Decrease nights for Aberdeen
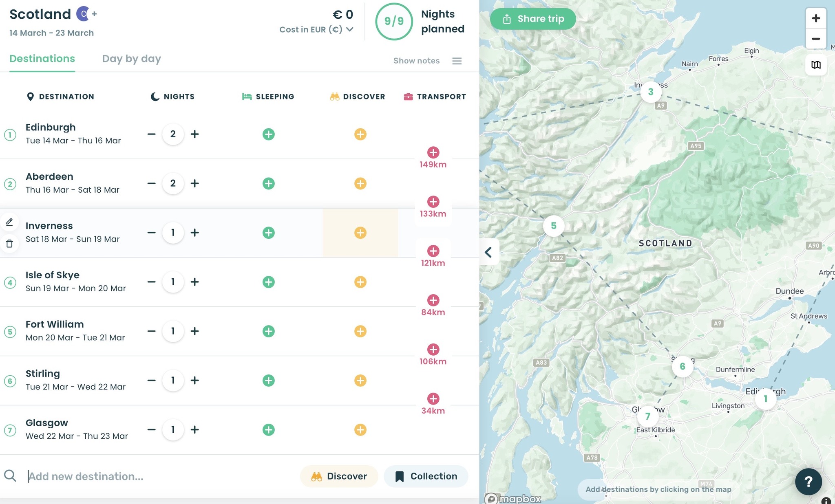 click(x=151, y=183)
